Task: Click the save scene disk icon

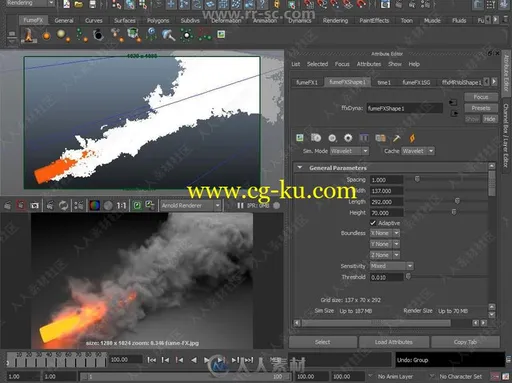Action: point(92,4)
